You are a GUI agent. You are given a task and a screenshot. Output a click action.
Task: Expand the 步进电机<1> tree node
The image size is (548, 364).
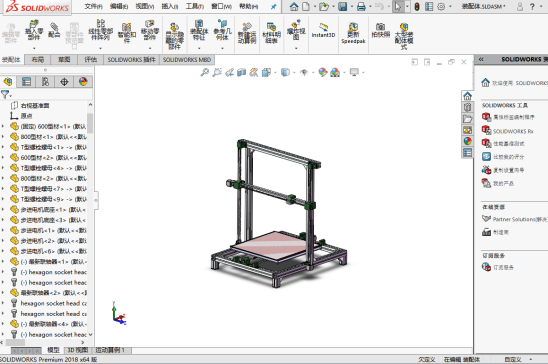coord(3,230)
